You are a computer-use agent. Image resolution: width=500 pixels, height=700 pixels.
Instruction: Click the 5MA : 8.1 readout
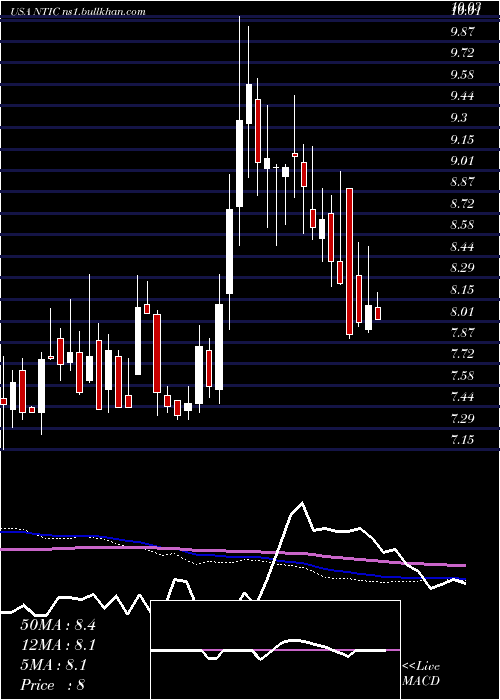(x=54, y=665)
